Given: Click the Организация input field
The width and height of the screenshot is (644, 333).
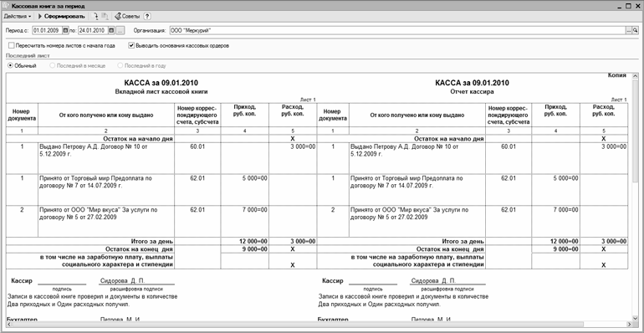Looking at the screenshot, I should (397, 30).
